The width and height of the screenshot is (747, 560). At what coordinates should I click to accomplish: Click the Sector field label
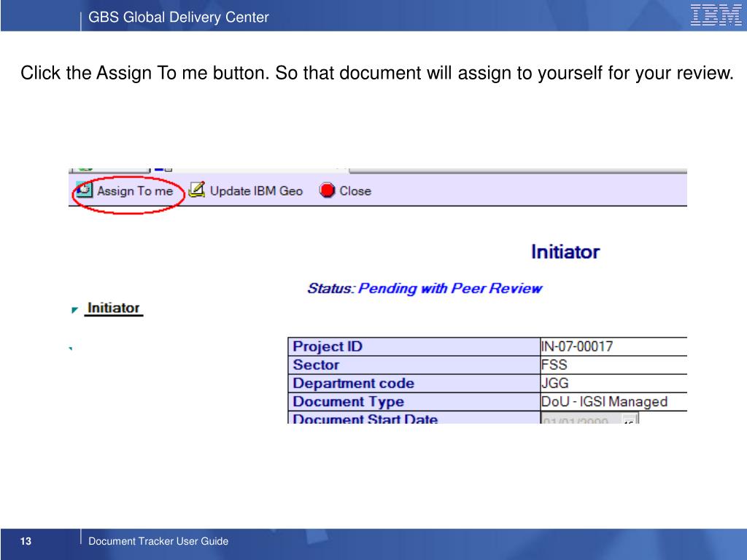[x=316, y=365]
